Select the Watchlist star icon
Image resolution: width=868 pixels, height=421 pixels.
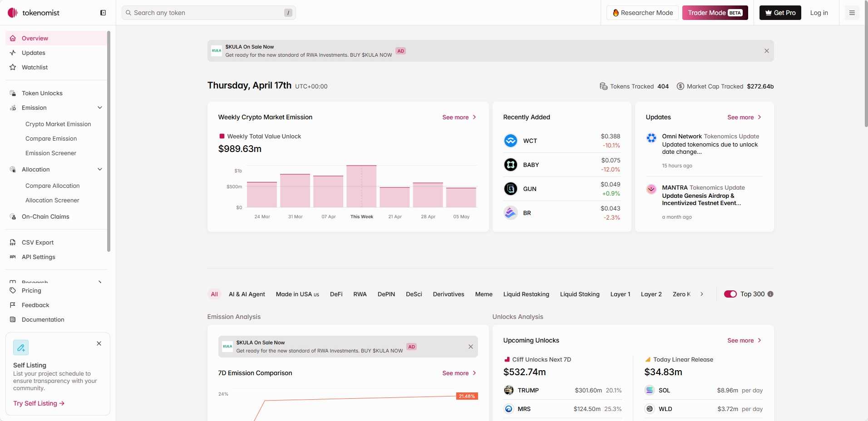(13, 67)
